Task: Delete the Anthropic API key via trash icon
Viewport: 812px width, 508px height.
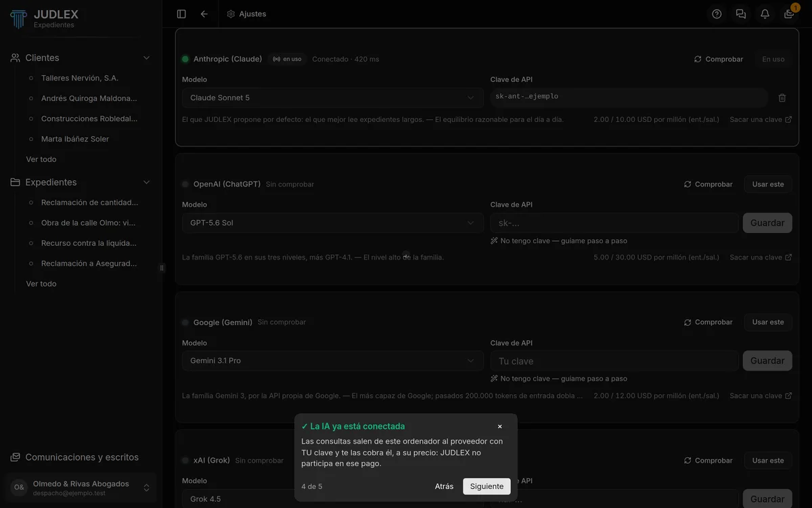Action: click(x=782, y=98)
